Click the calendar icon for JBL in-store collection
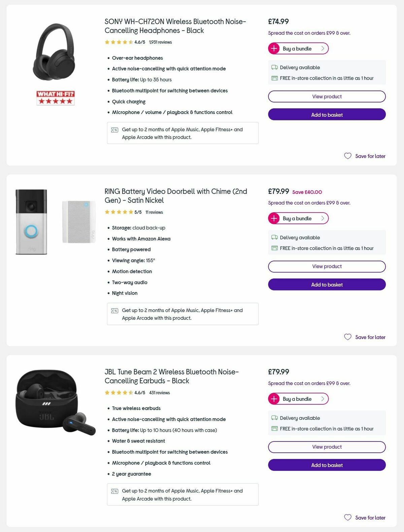The width and height of the screenshot is (404, 532). pyautogui.click(x=274, y=429)
